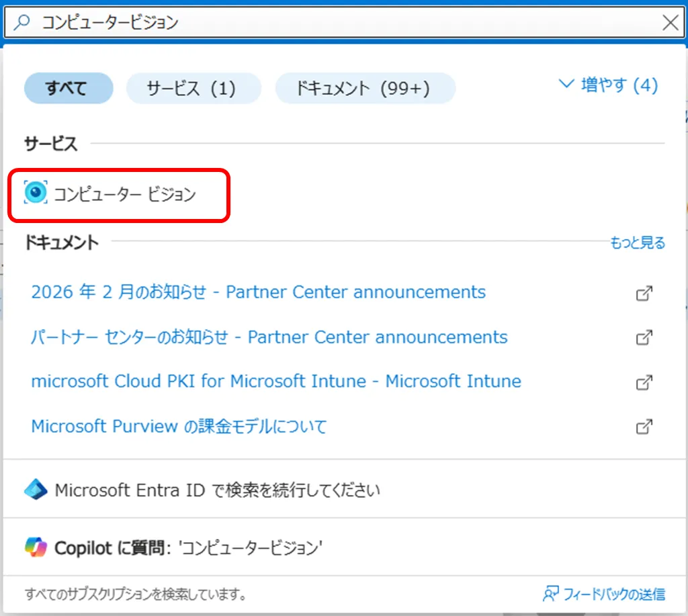
Task: Click external link icon for 2026 年 2 月のお知らせ
Action: 644,293
